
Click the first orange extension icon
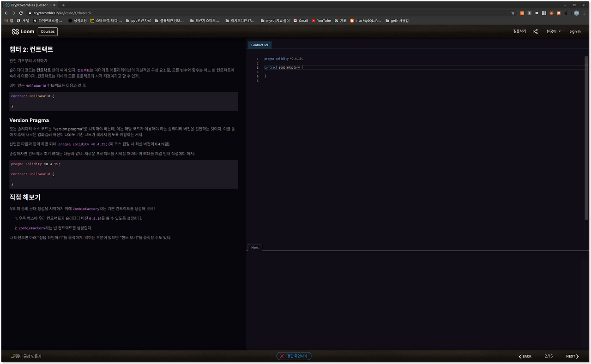pos(522,13)
